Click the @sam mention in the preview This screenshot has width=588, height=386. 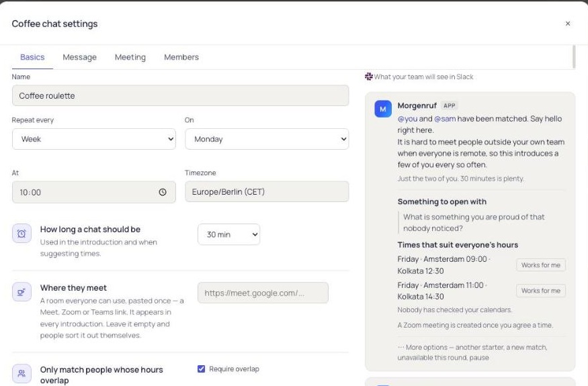pos(445,119)
